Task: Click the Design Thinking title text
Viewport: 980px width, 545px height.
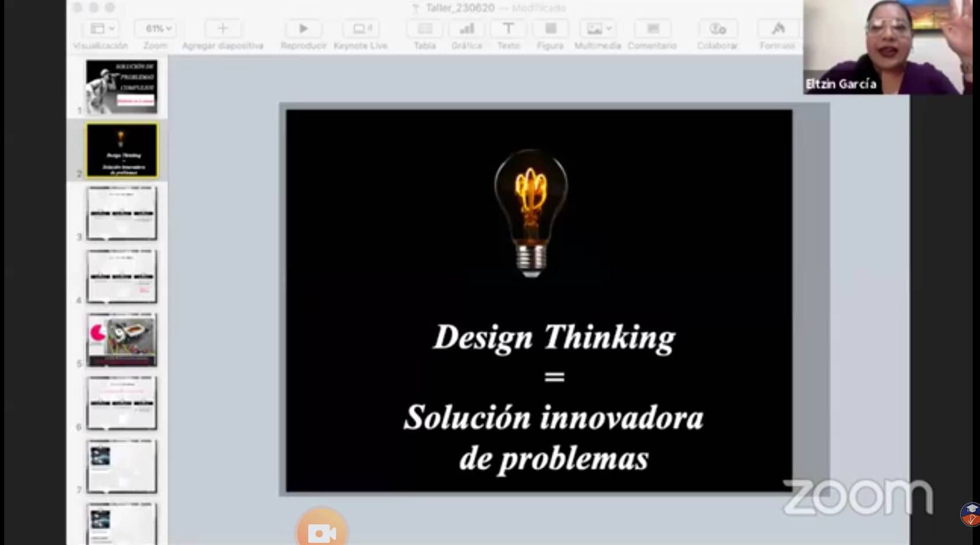Action: (553, 337)
